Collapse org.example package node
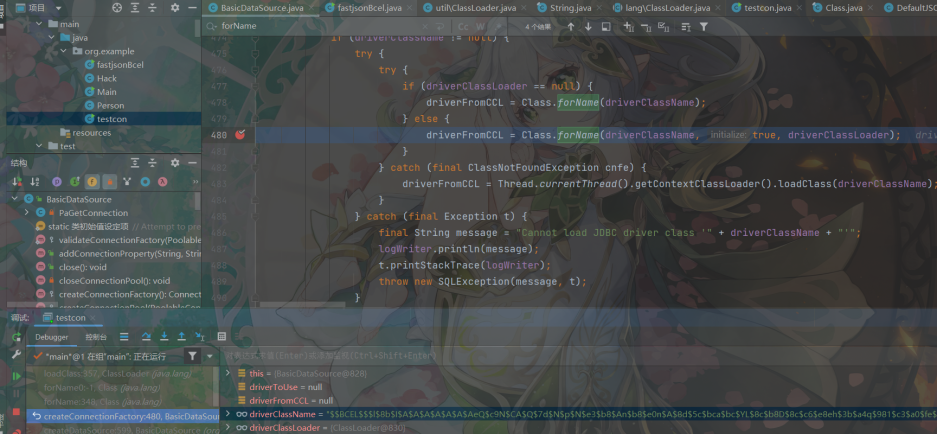This screenshot has width=937, height=434. 63,51
